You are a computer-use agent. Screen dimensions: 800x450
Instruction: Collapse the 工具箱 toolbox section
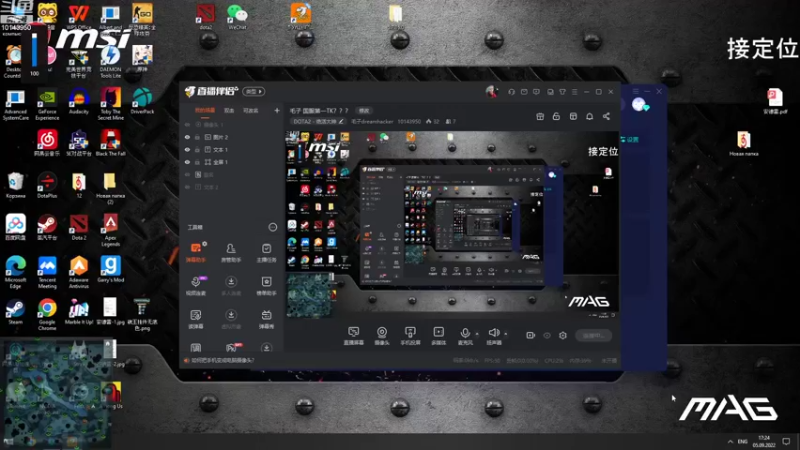pos(272,227)
